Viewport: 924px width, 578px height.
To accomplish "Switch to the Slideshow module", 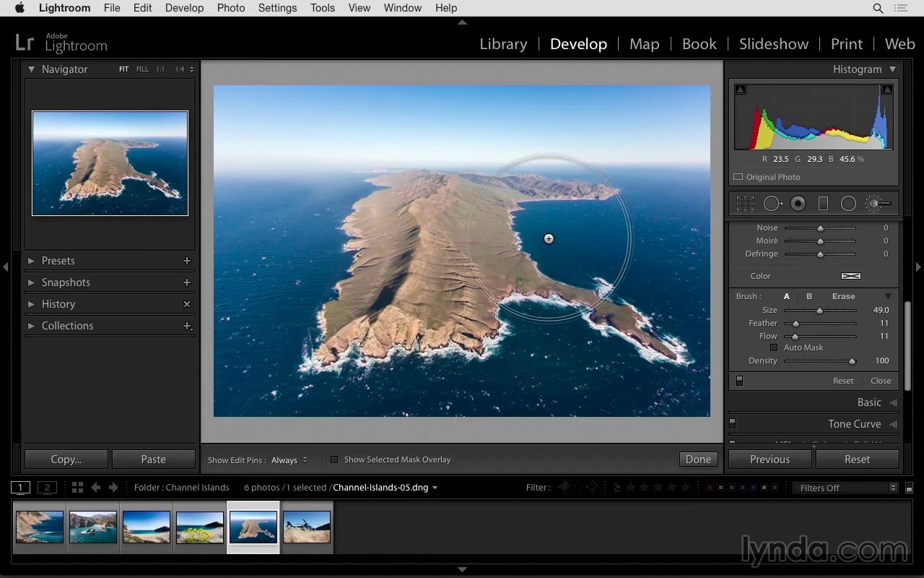I will click(x=773, y=44).
